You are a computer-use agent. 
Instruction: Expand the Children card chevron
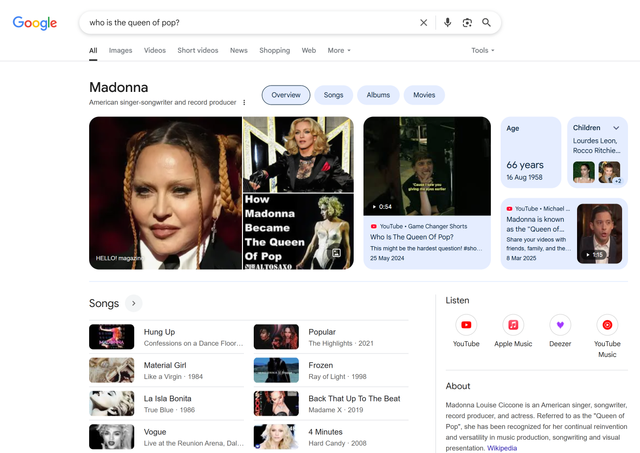tap(616, 128)
